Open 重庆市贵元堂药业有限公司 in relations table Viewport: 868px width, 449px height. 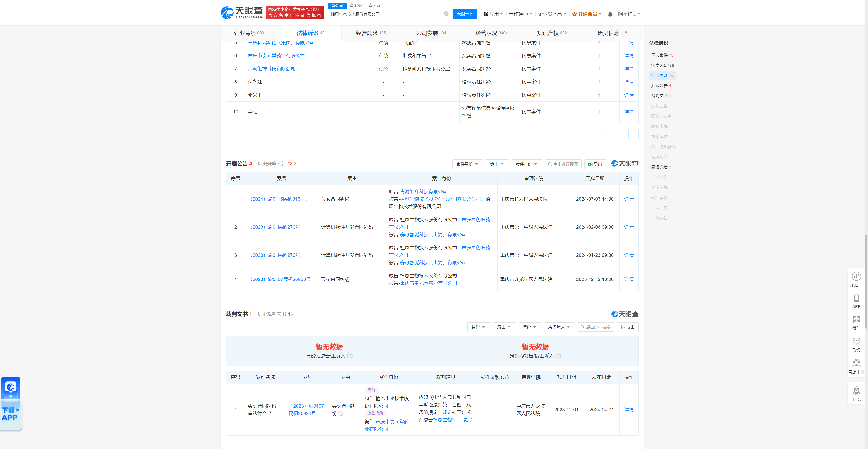(x=276, y=56)
